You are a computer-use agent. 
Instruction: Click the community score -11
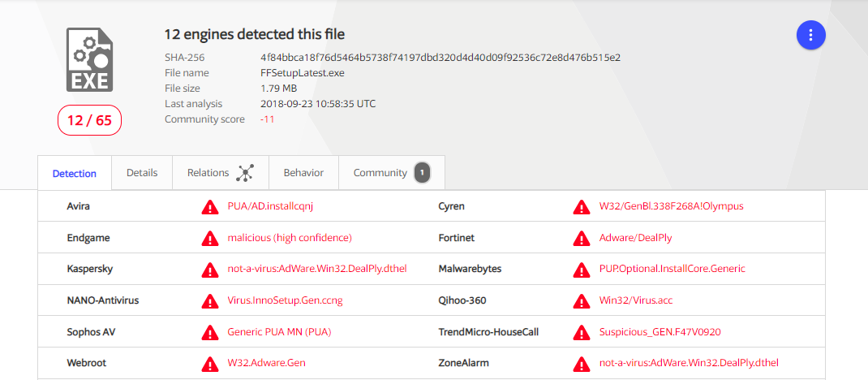click(268, 119)
